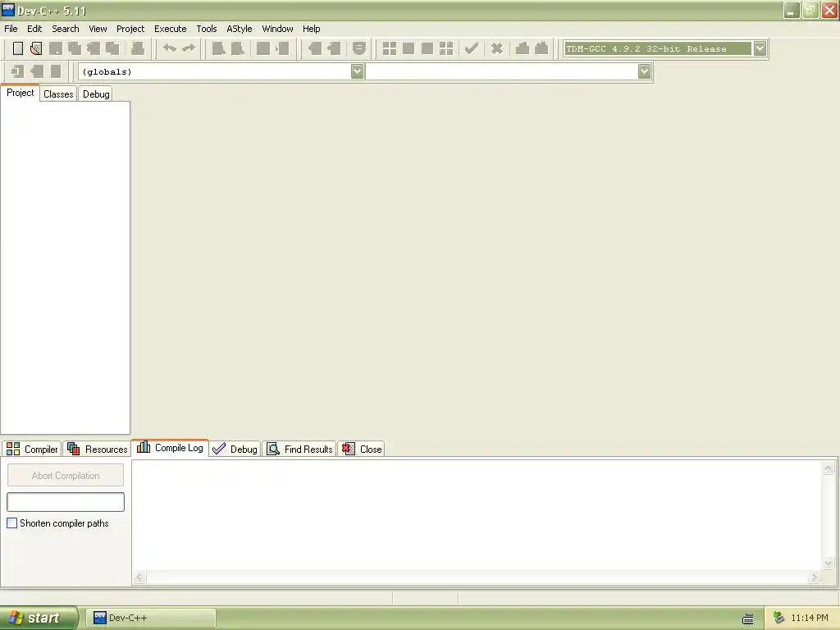The width and height of the screenshot is (840, 630).
Task: Click the compile log scroll left arrow
Action: pyautogui.click(x=139, y=577)
